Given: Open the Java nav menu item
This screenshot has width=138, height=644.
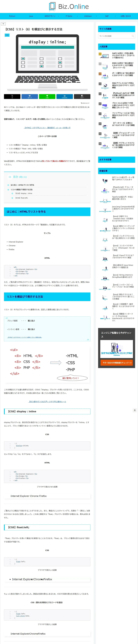Looking at the screenshot, I should 31,16.
